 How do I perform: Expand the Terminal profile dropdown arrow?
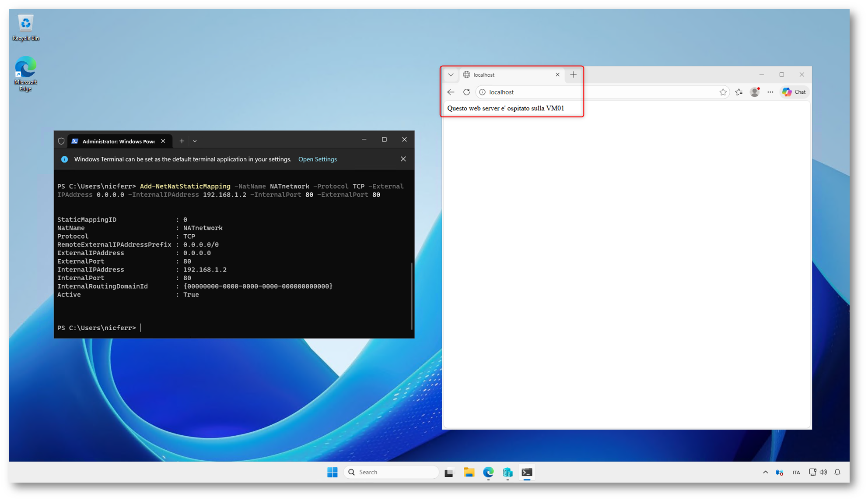(195, 141)
